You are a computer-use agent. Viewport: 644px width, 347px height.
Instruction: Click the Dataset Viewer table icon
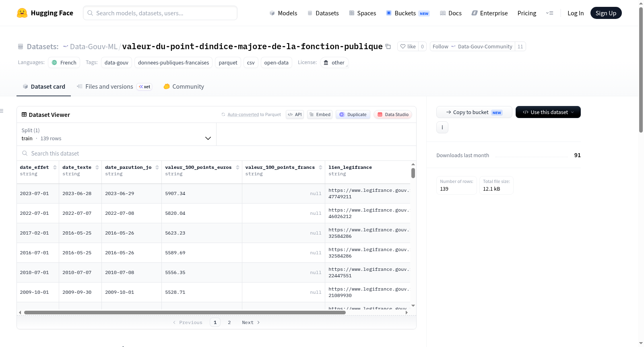click(x=24, y=114)
